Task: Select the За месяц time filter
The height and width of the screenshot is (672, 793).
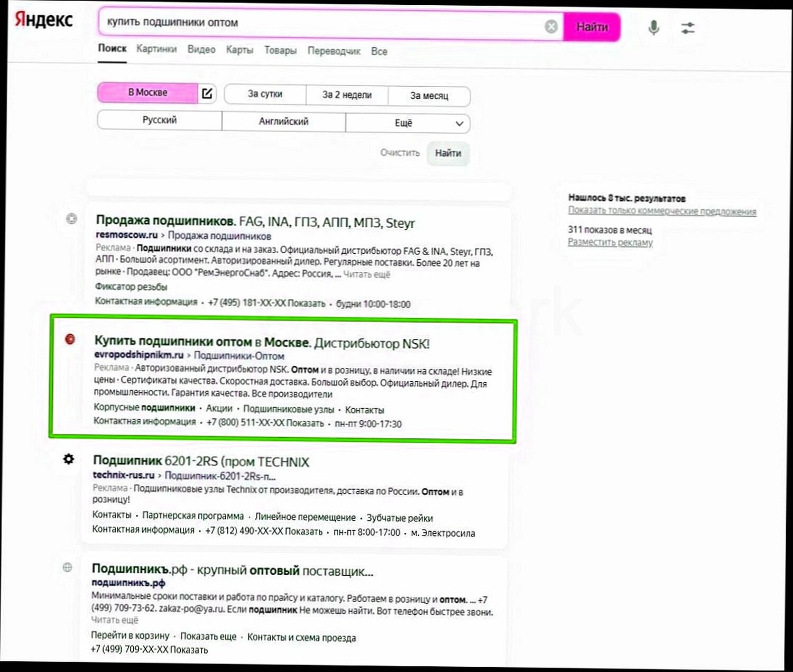Action: pyautogui.click(x=429, y=96)
